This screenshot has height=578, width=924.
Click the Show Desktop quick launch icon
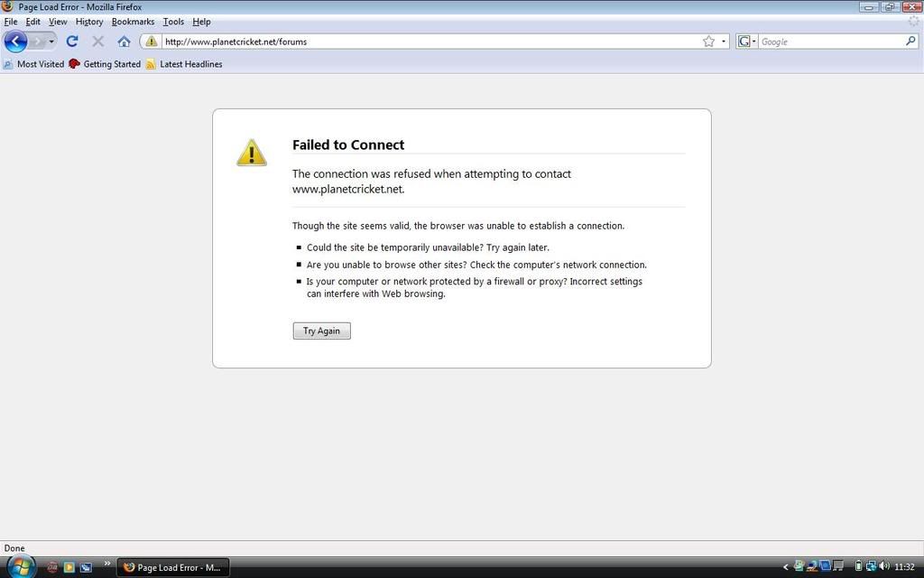point(86,567)
